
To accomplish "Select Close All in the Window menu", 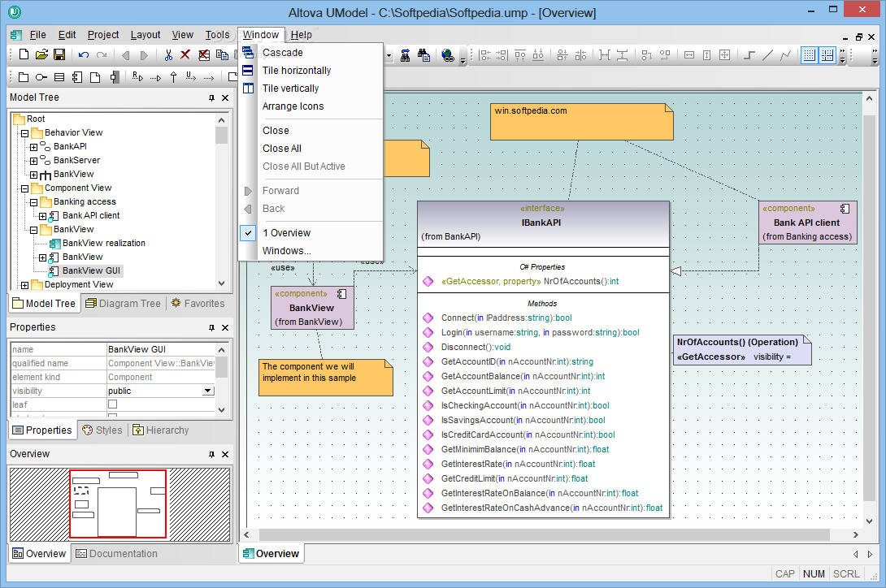I will tap(311, 149).
